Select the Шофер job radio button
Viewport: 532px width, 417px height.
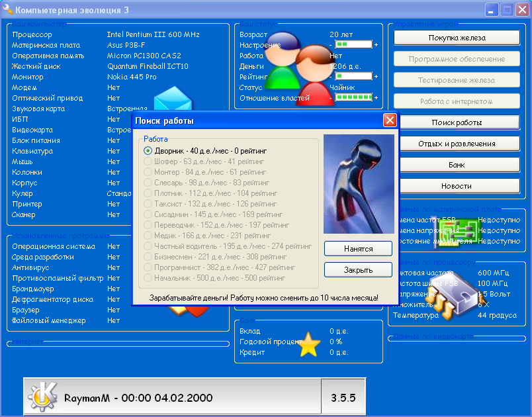point(148,161)
